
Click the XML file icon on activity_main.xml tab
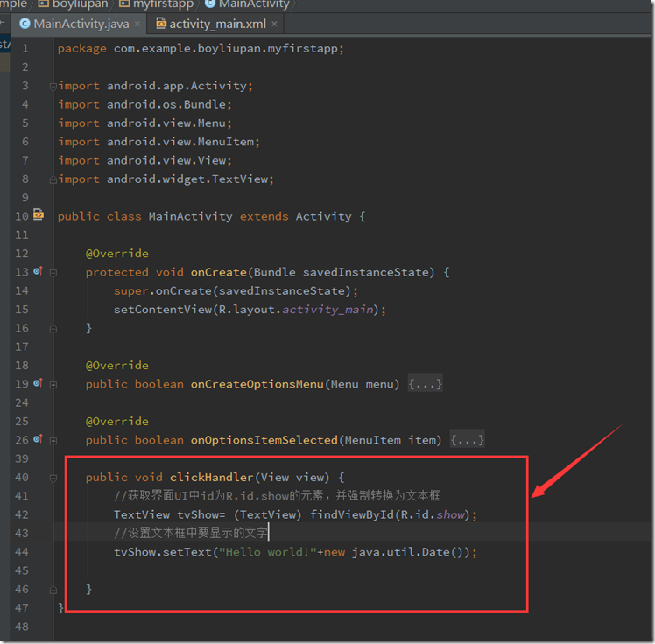[x=160, y=24]
